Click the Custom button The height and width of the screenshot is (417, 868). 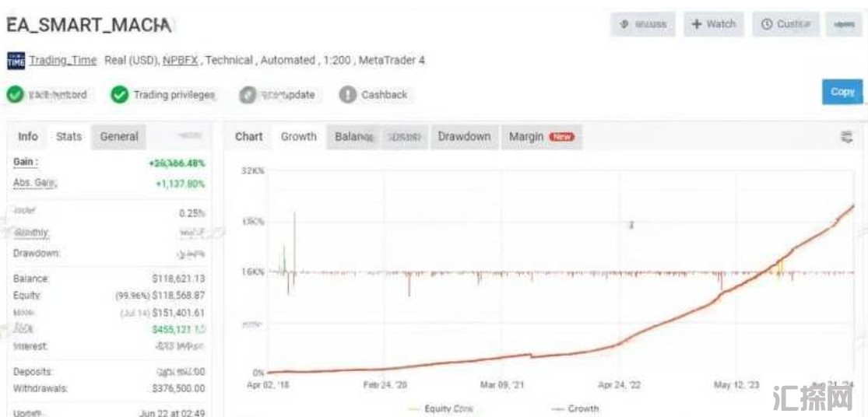click(x=785, y=24)
